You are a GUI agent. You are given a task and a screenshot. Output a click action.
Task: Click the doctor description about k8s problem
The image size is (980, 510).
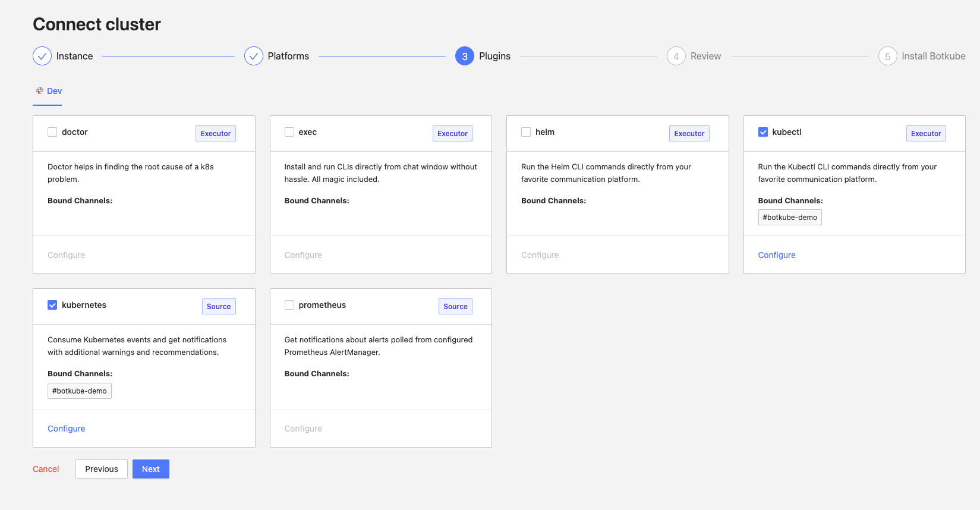coord(131,173)
